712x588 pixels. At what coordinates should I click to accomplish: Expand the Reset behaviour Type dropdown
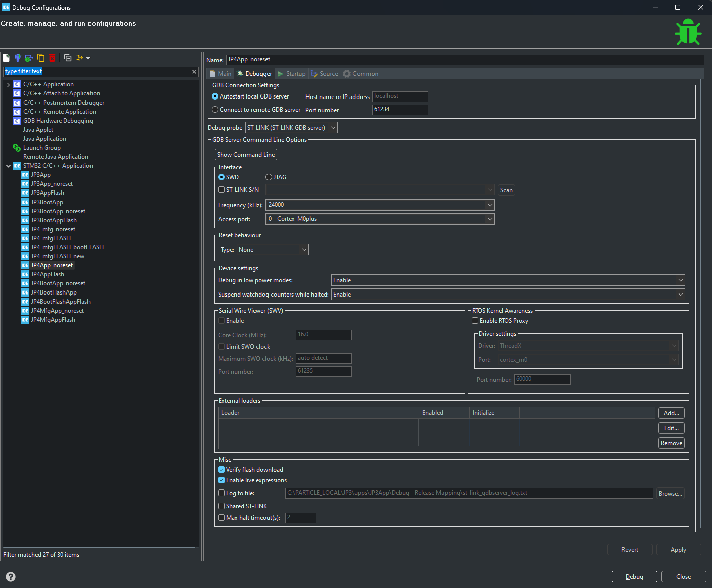click(x=304, y=249)
